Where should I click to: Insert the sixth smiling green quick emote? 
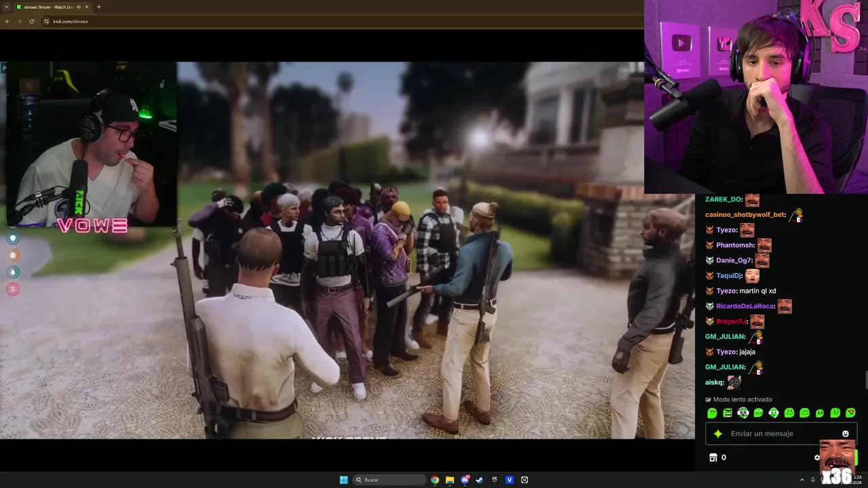tap(789, 413)
